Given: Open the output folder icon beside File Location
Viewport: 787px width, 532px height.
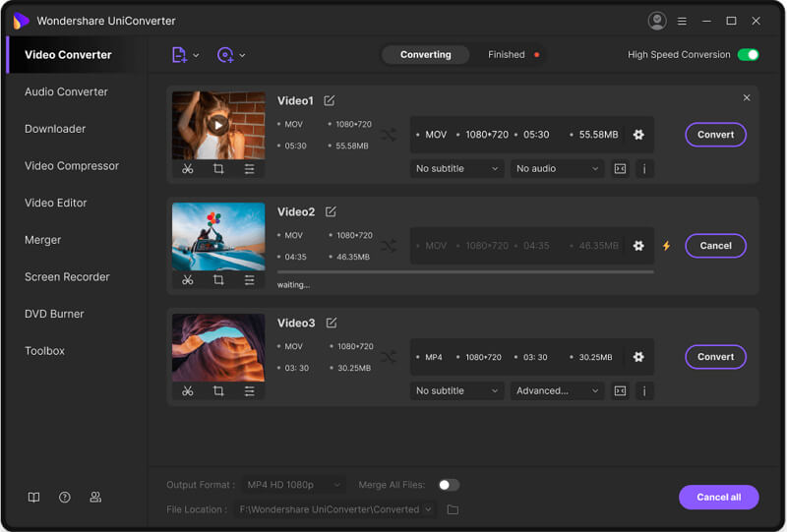Looking at the screenshot, I should (453, 509).
